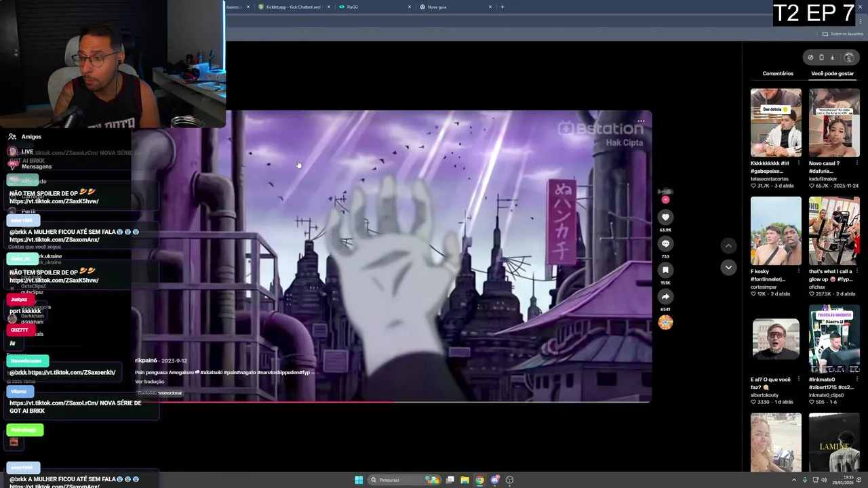The height and width of the screenshot is (488, 868).
Task: Open OBS Studio from taskbar
Action: click(x=509, y=480)
